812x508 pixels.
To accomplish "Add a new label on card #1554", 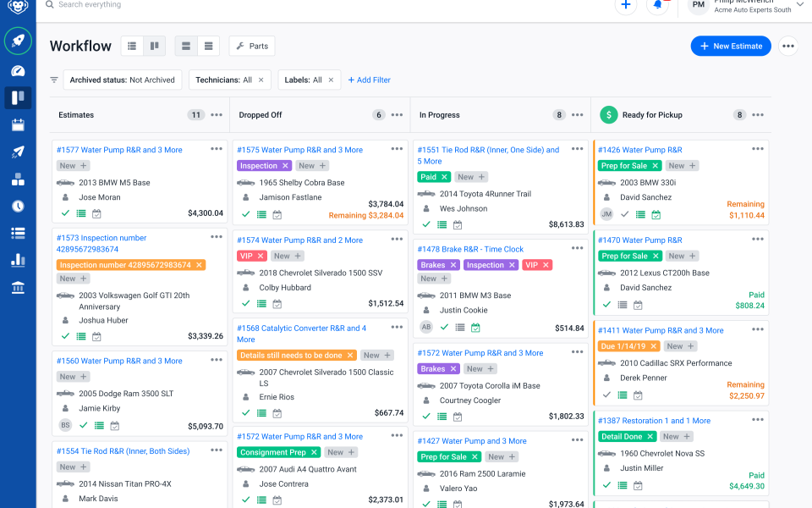I will pyautogui.click(x=73, y=467).
